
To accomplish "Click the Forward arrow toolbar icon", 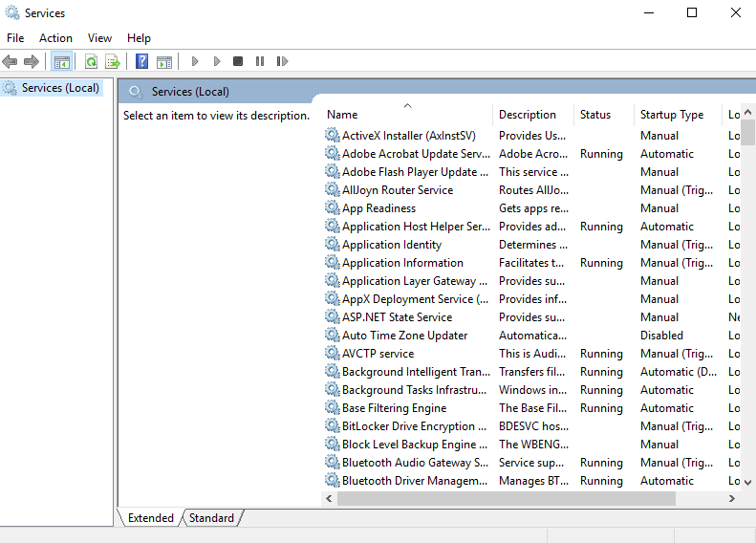I will tap(32, 61).
